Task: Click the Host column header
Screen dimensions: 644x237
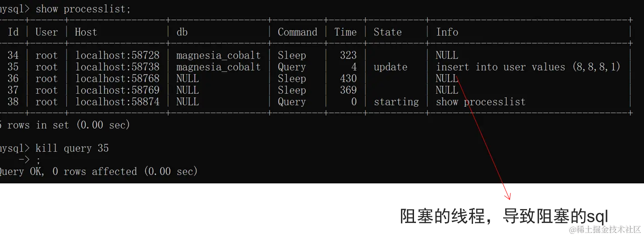Action: [86, 32]
